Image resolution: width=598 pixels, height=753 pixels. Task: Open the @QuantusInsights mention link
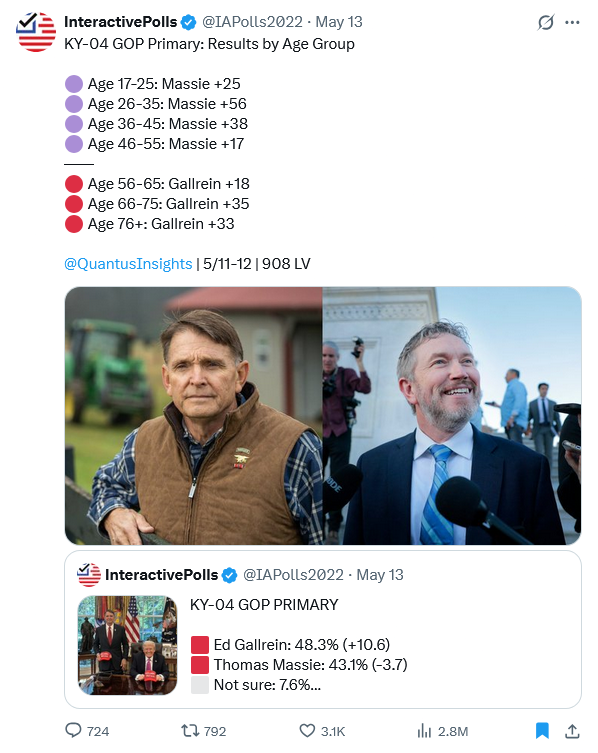128,264
